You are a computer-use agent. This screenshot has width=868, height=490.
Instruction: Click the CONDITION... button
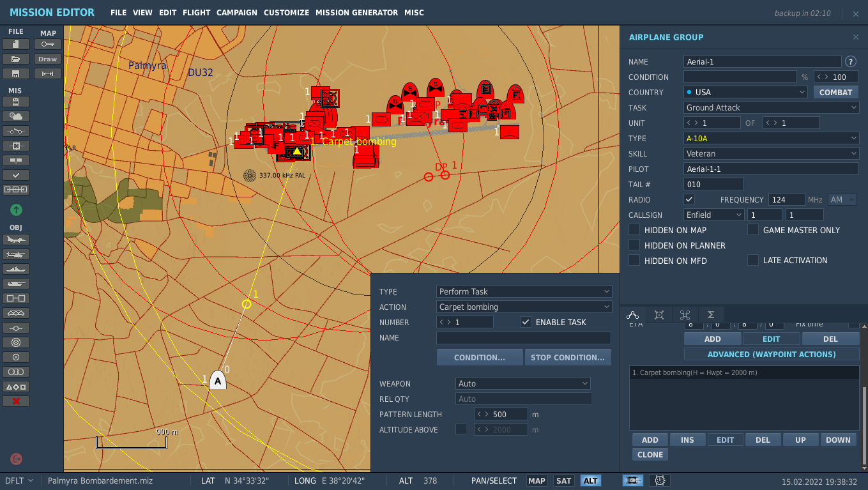[x=480, y=357]
